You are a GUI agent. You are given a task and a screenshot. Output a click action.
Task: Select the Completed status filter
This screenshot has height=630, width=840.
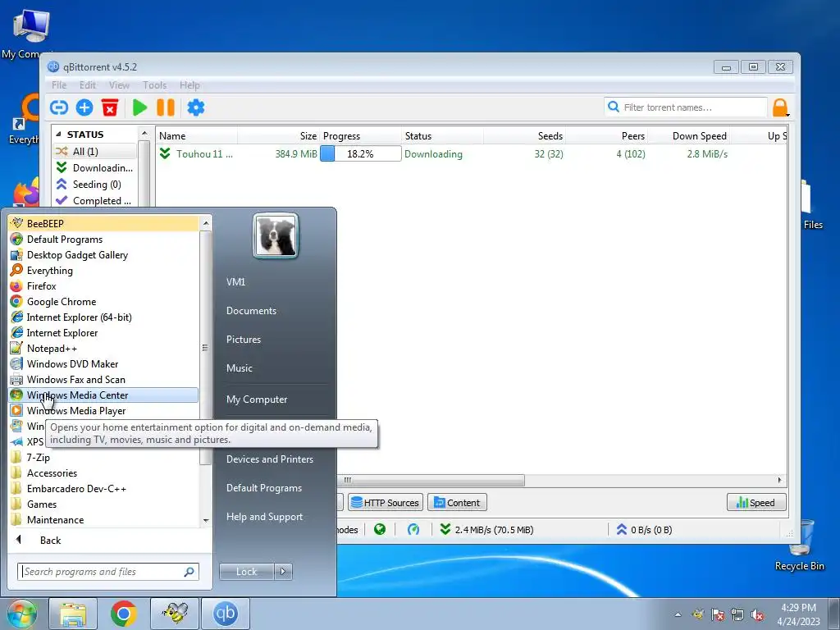95,201
